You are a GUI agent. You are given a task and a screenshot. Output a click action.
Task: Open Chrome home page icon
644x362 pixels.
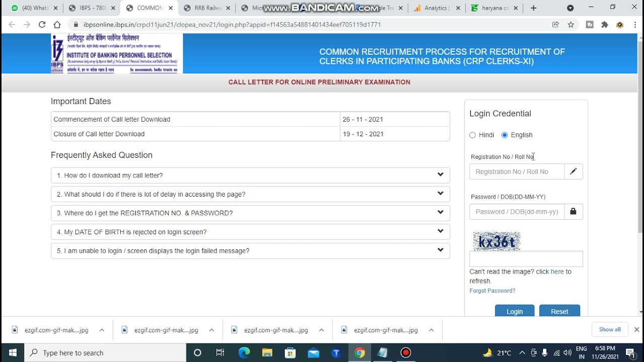pyautogui.click(x=57, y=25)
